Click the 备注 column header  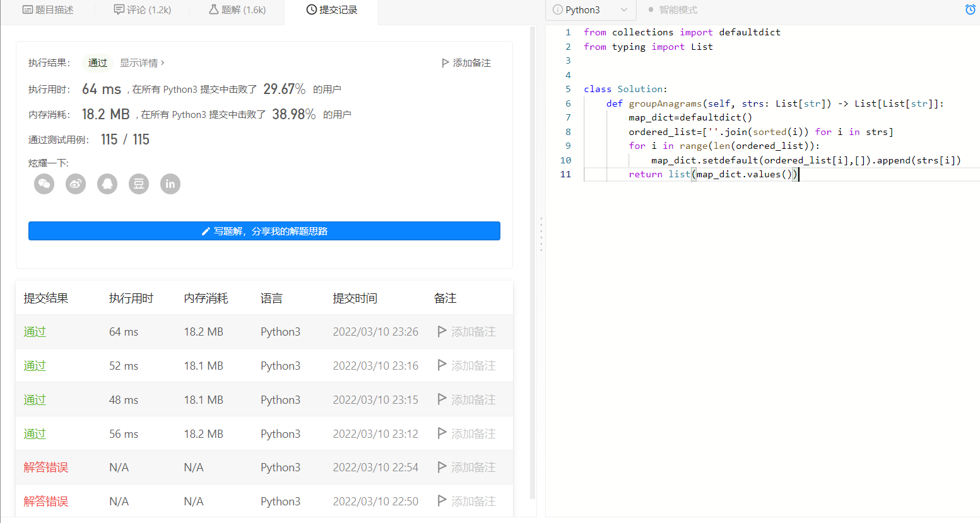click(445, 298)
